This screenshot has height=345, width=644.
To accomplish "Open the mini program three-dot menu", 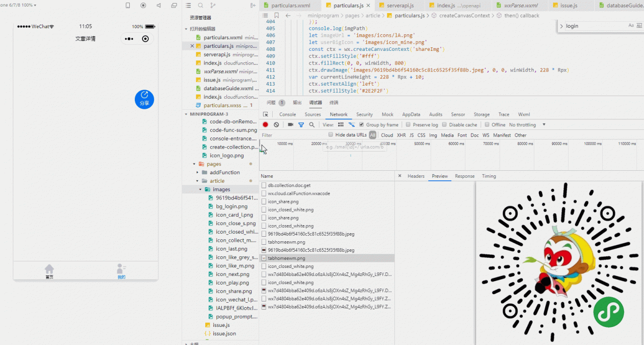I will pos(129,39).
